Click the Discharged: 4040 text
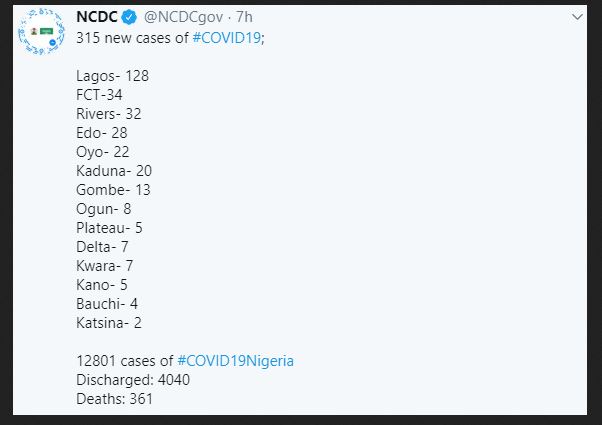This screenshot has width=602, height=425. point(133,379)
